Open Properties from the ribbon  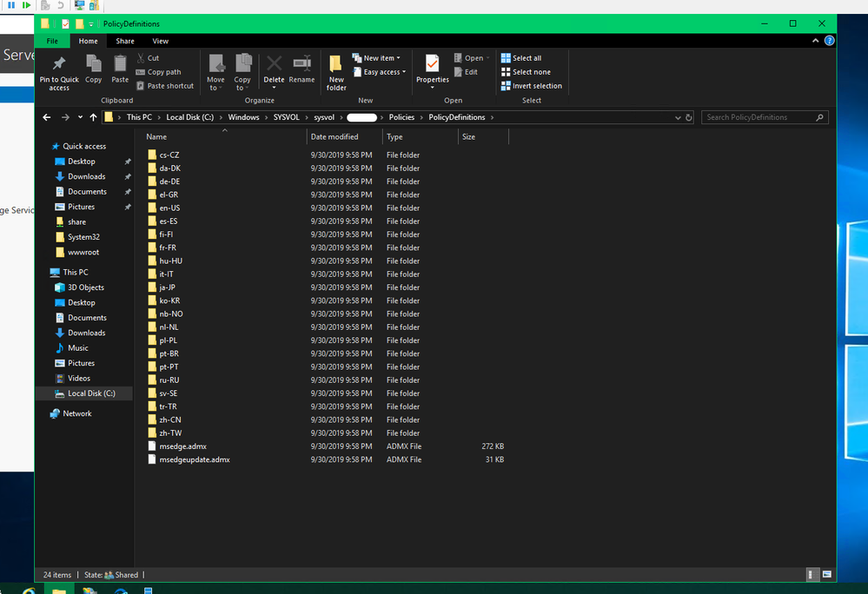point(432,65)
